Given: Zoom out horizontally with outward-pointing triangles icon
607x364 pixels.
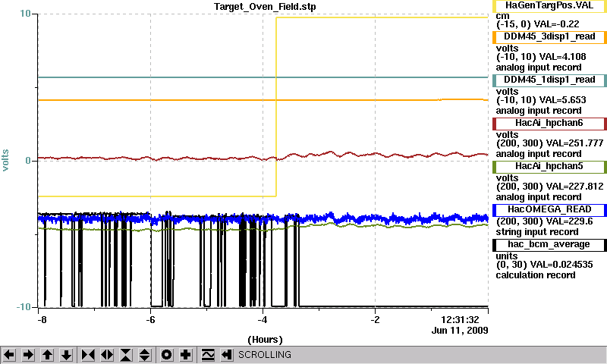Looking at the screenshot, I should [x=107, y=355].
